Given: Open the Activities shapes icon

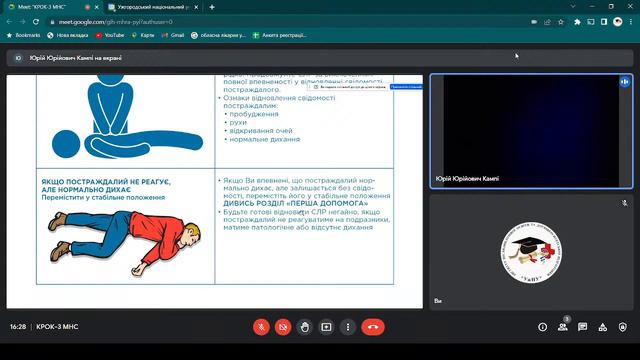Looking at the screenshot, I should [x=602, y=327].
